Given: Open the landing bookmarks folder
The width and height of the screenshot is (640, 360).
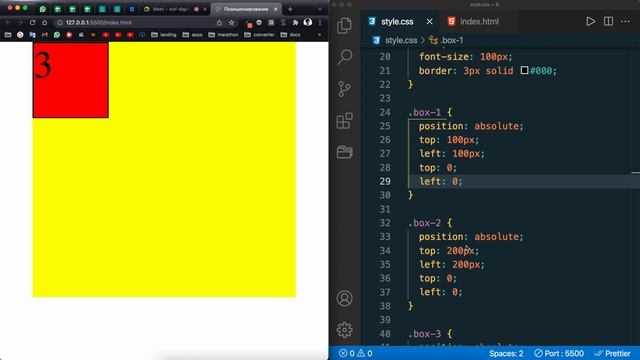Looking at the screenshot, I should (164, 35).
